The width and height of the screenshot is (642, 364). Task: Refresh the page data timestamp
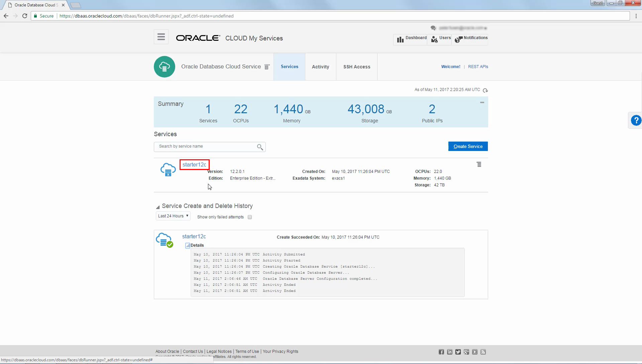click(486, 90)
